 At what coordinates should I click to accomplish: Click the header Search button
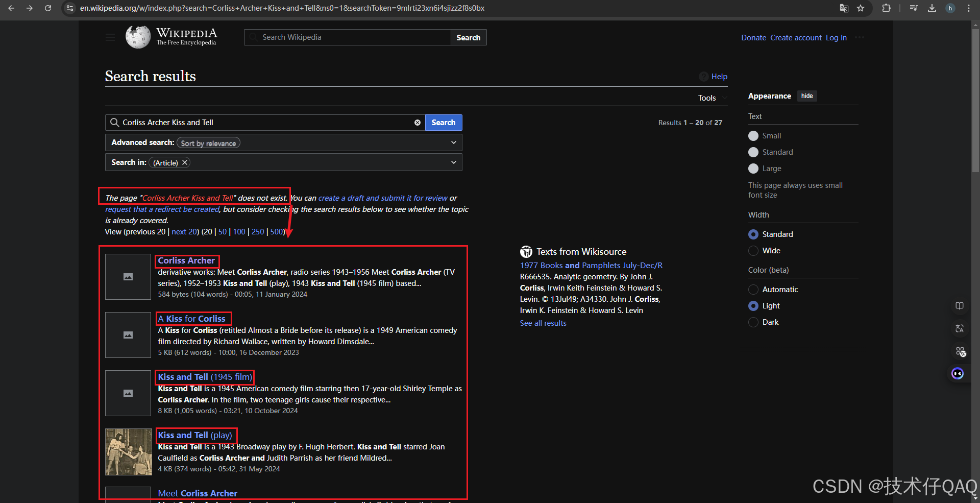tap(469, 37)
